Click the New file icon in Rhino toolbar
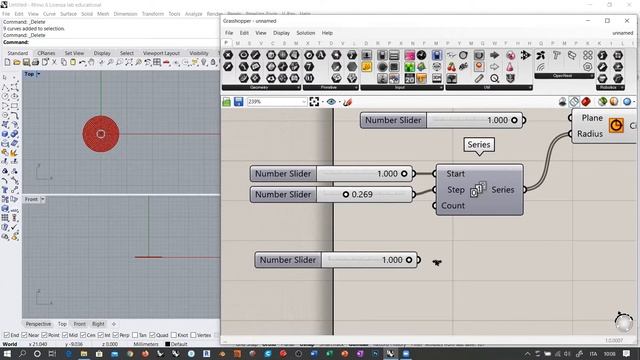Image resolution: width=640 pixels, height=360 pixels. [x=7, y=62]
